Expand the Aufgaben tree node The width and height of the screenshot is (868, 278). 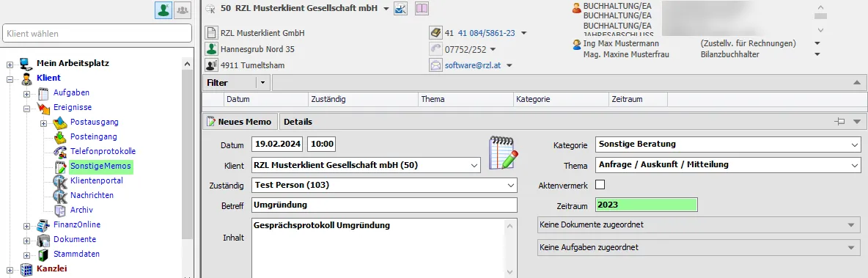tap(26, 93)
